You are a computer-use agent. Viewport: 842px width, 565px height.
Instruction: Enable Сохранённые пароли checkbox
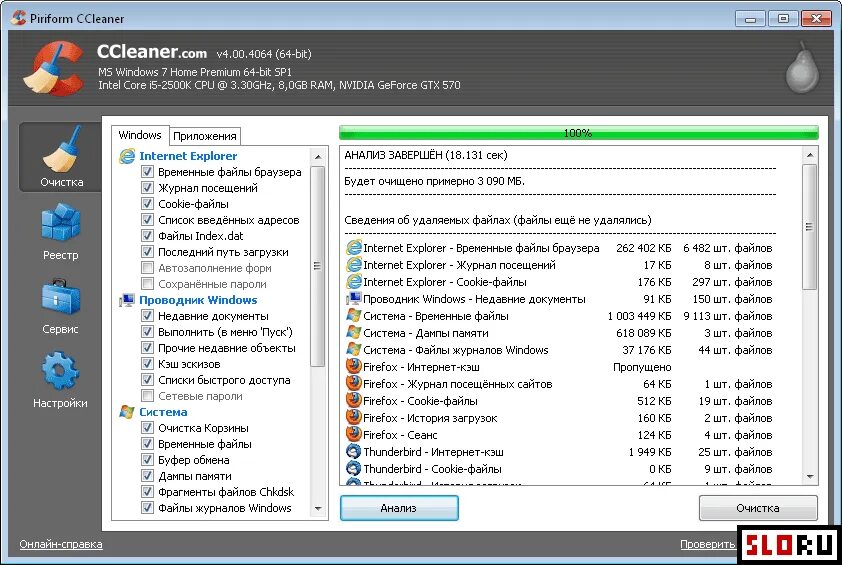147,284
